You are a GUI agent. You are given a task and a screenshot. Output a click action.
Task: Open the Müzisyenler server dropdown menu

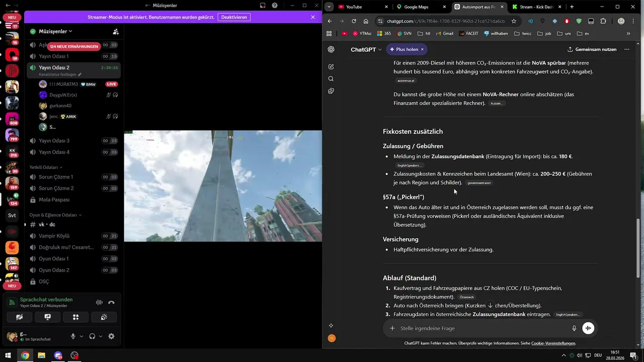55,31
